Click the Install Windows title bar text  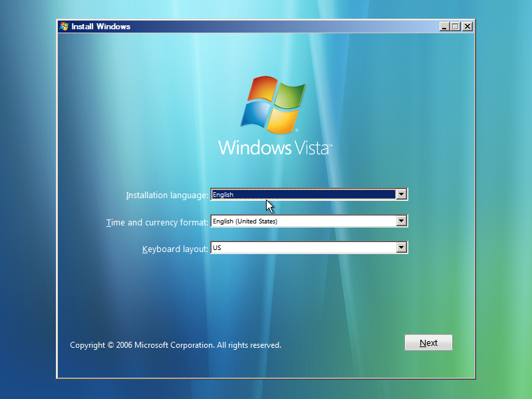100,27
